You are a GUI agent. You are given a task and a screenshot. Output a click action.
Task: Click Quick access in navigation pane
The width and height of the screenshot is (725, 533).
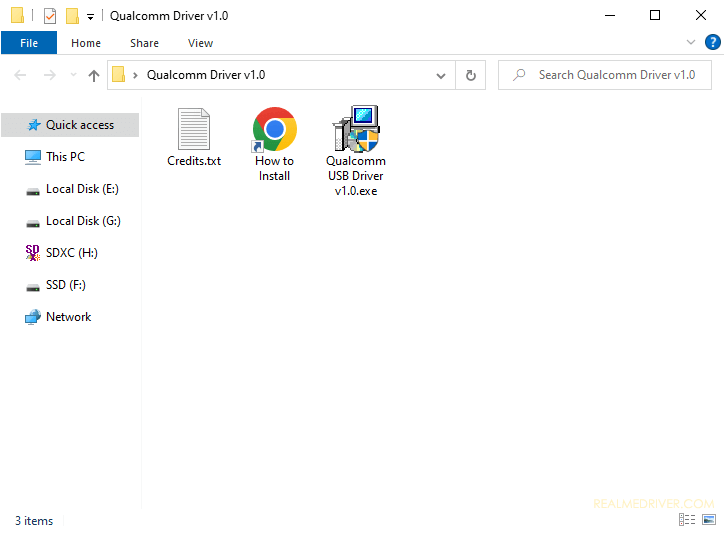pyautogui.click(x=70, y=125)
